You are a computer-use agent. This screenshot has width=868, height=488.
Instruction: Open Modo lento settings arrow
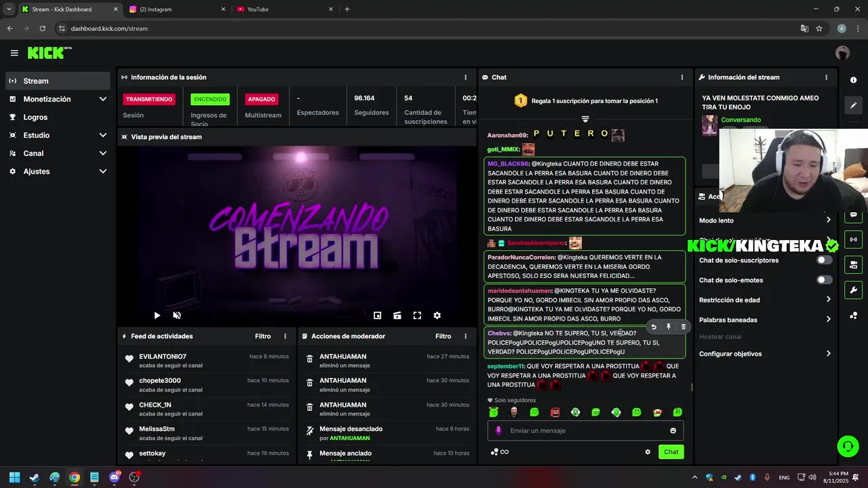point(828,220)
